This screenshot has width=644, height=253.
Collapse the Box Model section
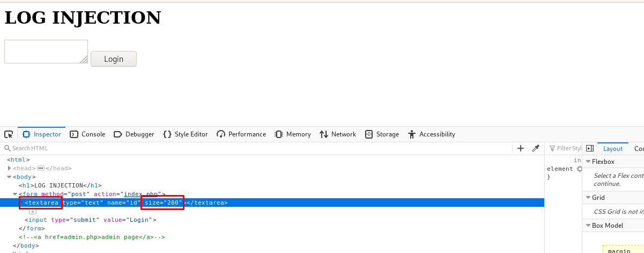coord(588,226)
